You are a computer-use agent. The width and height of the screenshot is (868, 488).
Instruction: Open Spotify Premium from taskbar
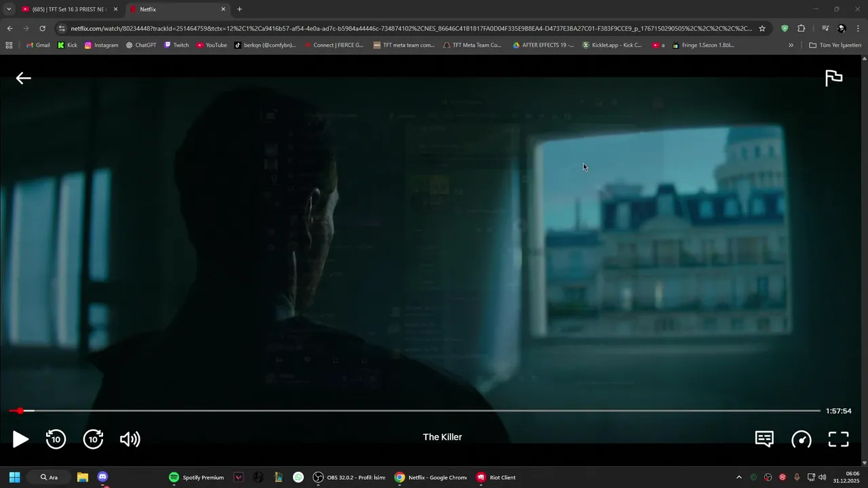(x=196, y=477)
